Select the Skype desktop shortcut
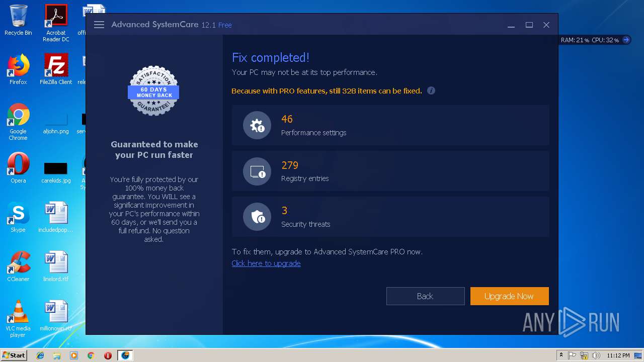 [x=18, y=217]
